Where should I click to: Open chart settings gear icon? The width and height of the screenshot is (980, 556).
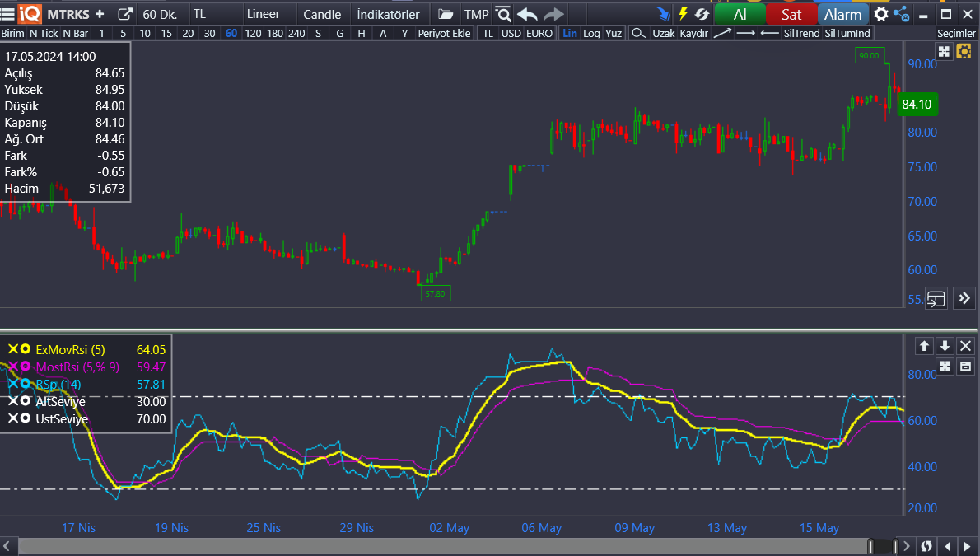(880, 14)
